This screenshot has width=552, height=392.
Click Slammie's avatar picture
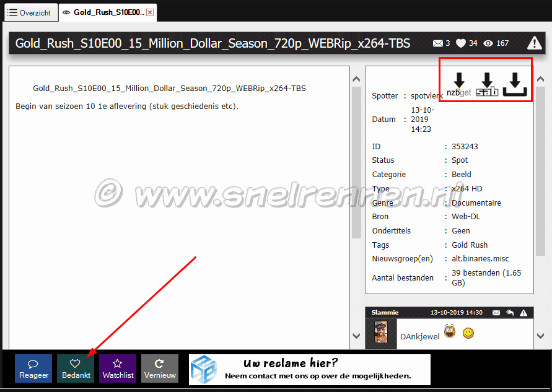tap(381, 332)
